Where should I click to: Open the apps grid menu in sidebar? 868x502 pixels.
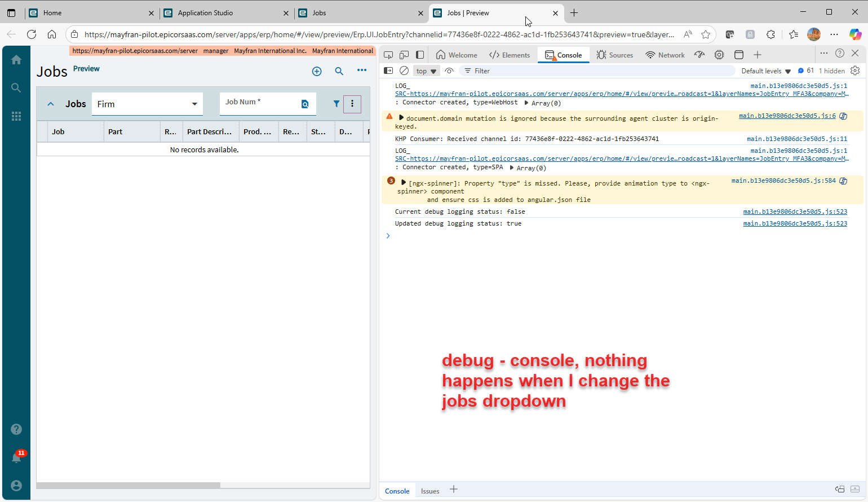pyautogui.click(x=16, y=116)
